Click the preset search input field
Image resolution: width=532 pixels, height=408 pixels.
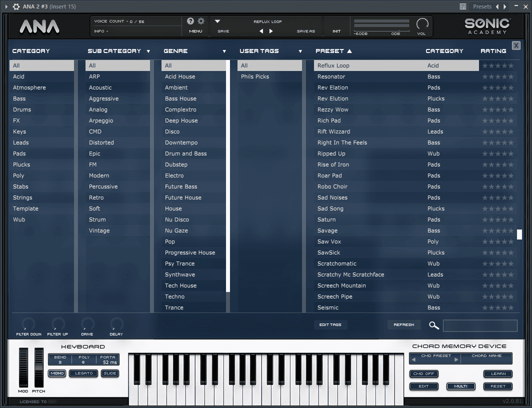coord(480,325)
